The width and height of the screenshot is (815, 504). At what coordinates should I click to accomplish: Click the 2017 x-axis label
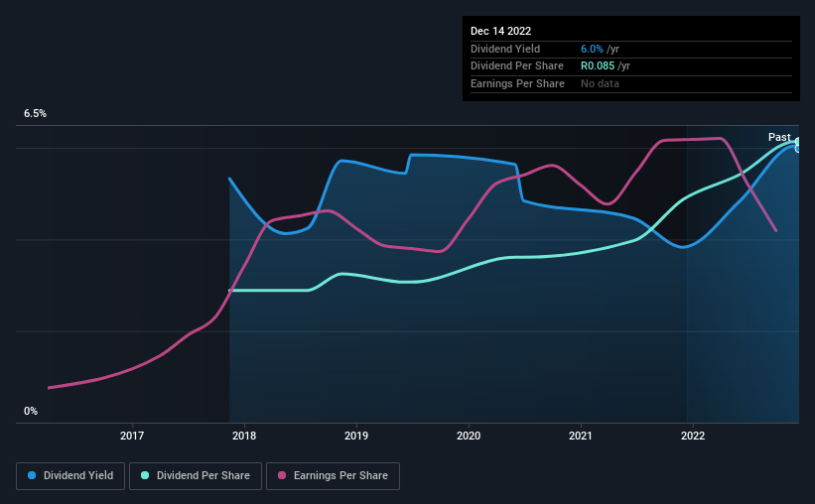tap(132, 436)
